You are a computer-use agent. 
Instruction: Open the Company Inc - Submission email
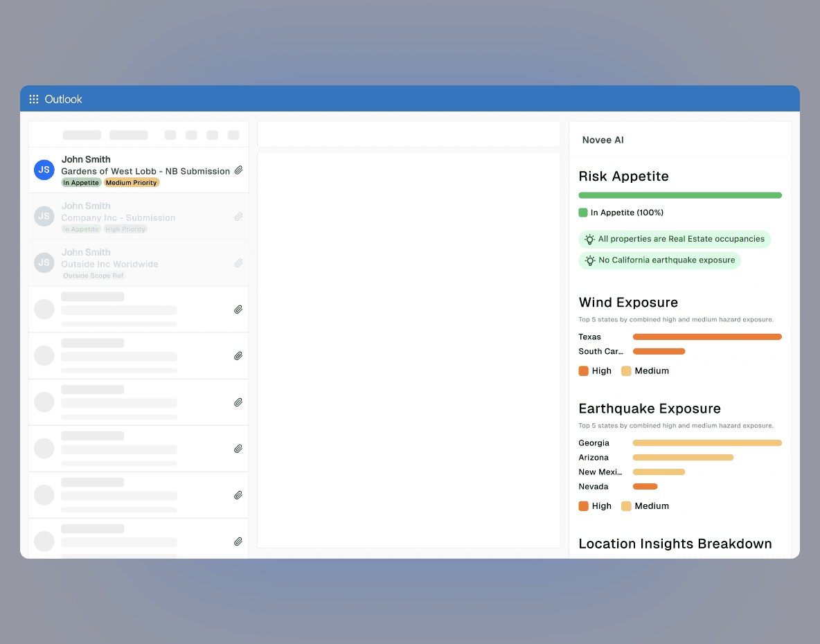click(x=139, y=217)
